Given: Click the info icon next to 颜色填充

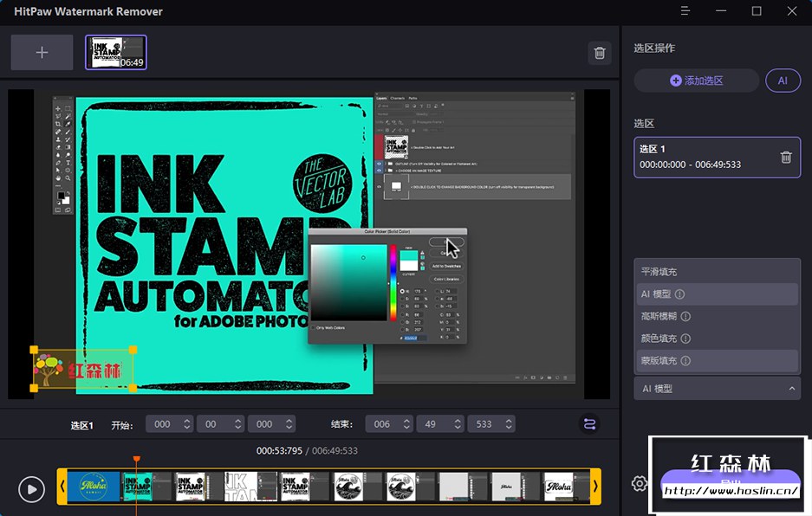Looking at the screenshot, I should (685, 339).
